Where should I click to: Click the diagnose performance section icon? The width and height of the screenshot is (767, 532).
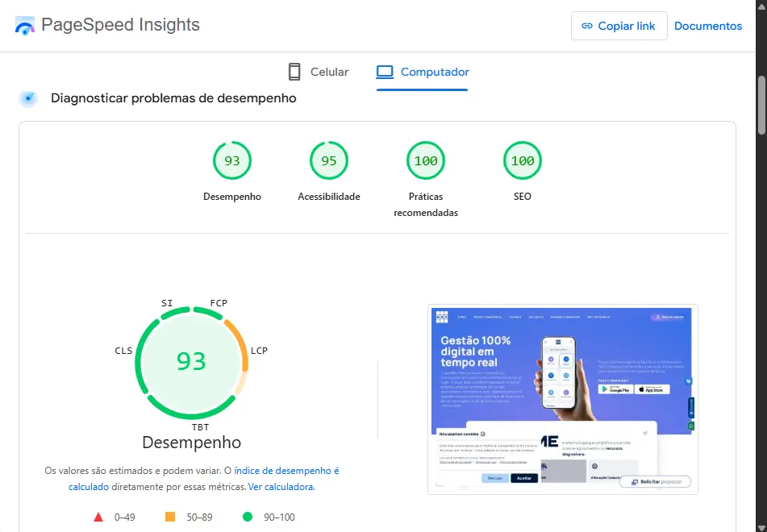[x=29, y=98]
